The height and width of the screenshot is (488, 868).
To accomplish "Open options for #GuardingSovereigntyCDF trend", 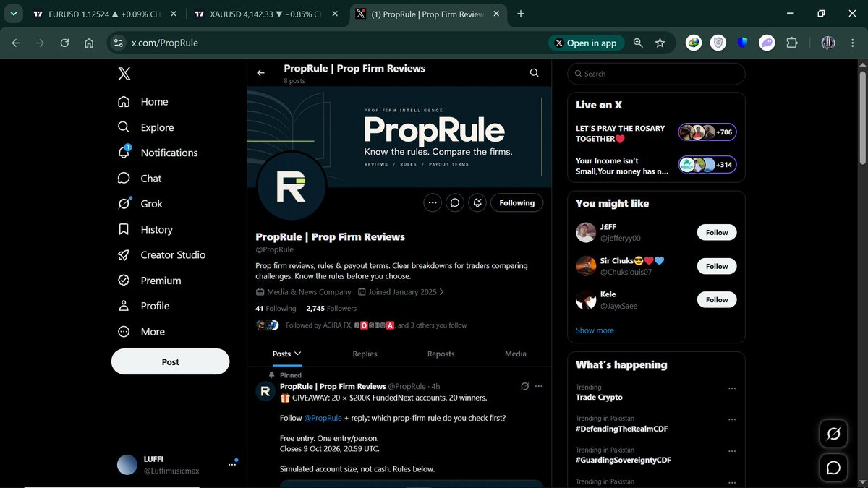I will 732,450.
